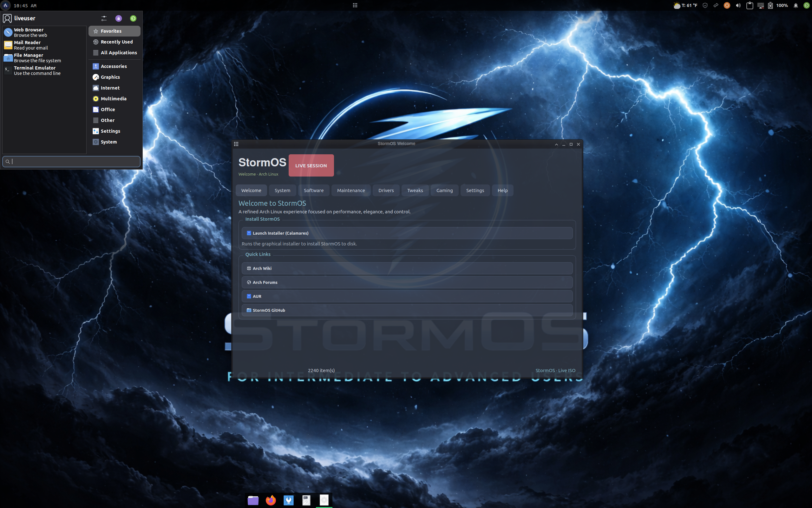Image resolution: width=812 pixels, height=508 pixels.
Task: Click the battery indicator icon
Action: pos(770,5)
